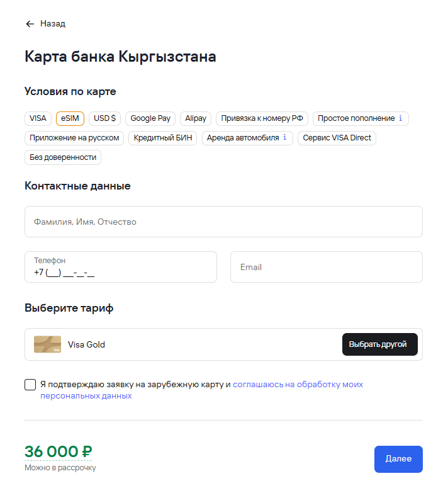Click the Email input field

[326, 267]
